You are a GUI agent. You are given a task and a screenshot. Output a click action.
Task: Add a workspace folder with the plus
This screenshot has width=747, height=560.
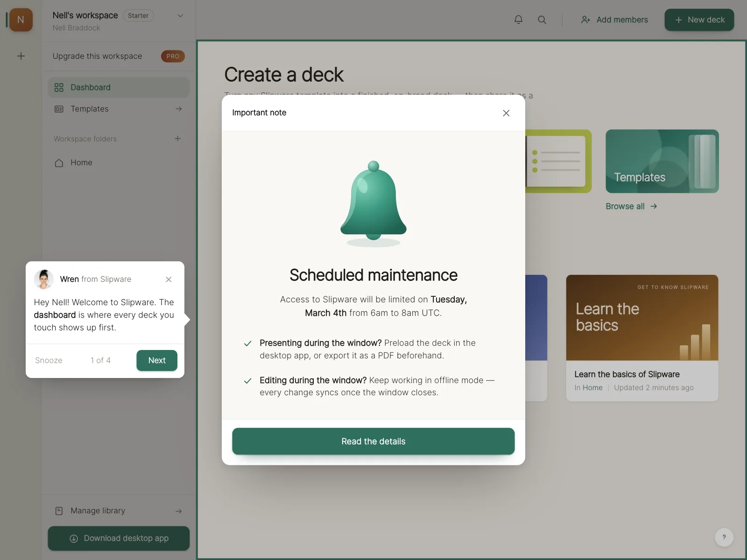(177, 139)
